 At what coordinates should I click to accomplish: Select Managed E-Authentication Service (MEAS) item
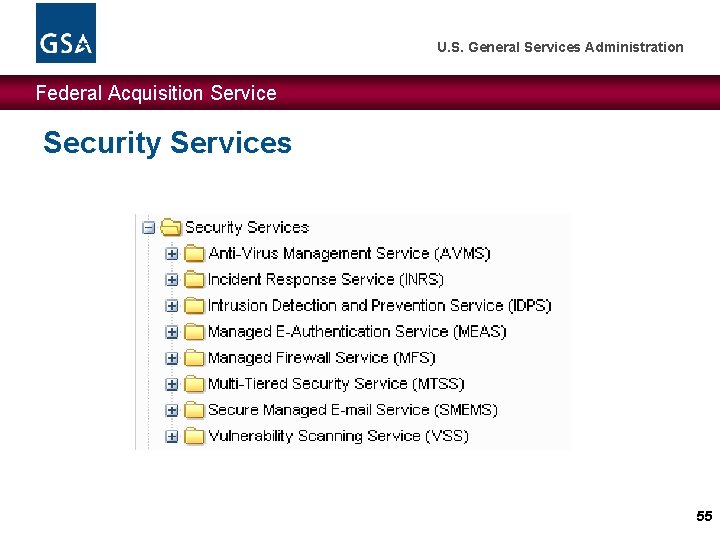(357, 332)
